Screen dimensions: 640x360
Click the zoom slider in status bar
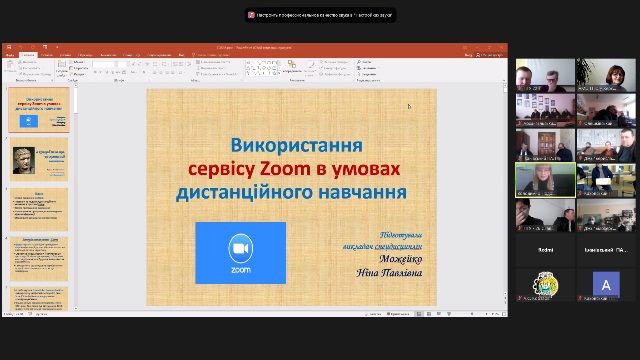472,314
